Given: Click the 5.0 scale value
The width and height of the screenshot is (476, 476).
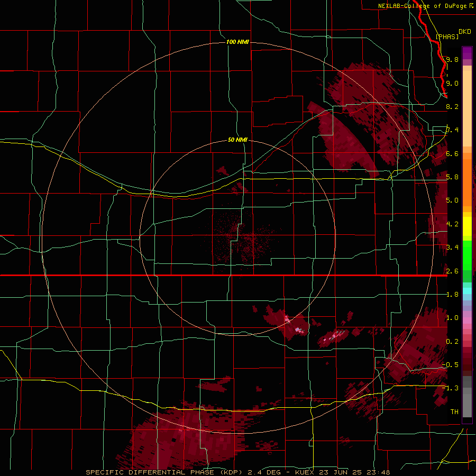Looking at the screenshot, I should (452, 200).
